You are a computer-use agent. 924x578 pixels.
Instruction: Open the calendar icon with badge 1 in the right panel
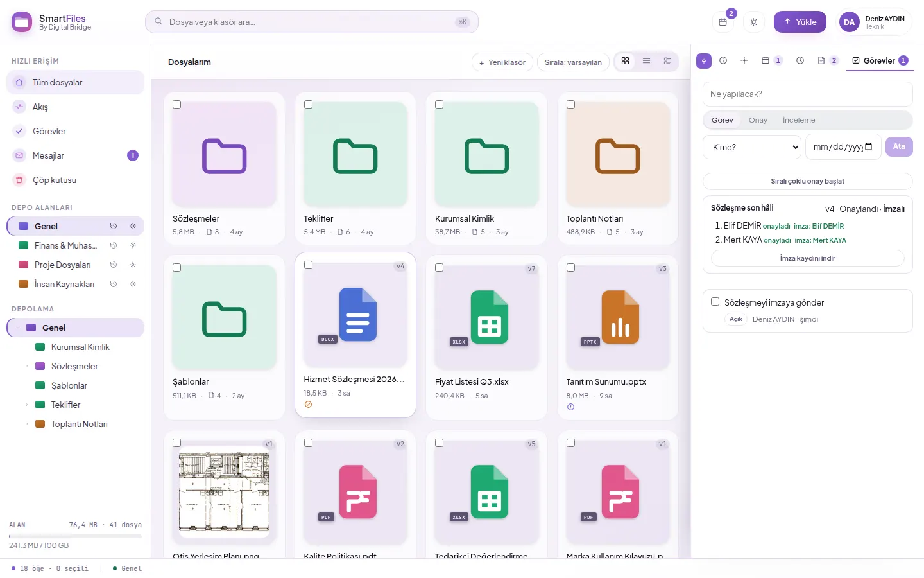click(771, 60)
